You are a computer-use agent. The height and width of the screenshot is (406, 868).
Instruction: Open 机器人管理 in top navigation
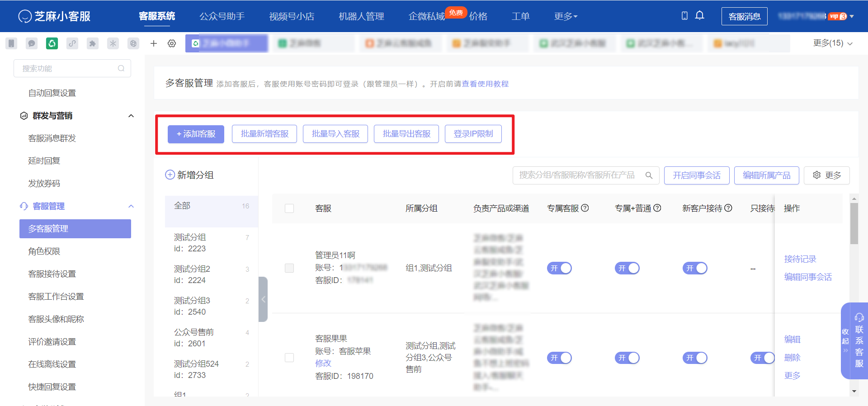[x=361, y=16]
